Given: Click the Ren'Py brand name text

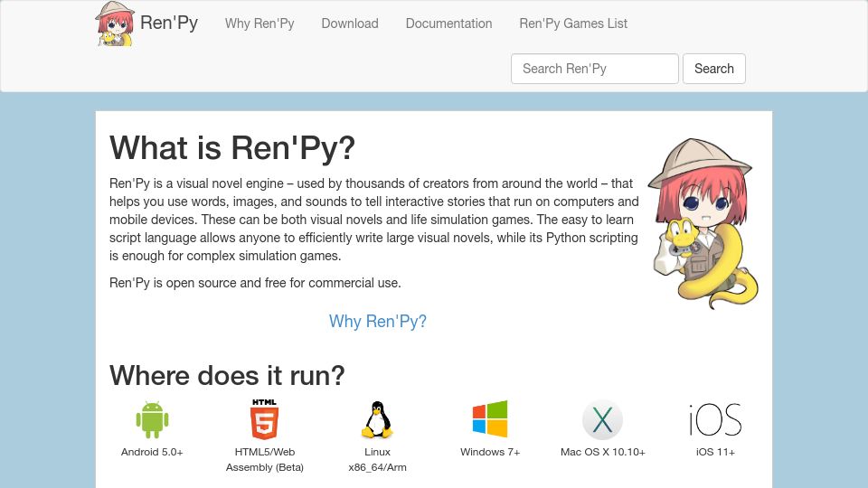Looking at the screenshot, I should point(169,23).
